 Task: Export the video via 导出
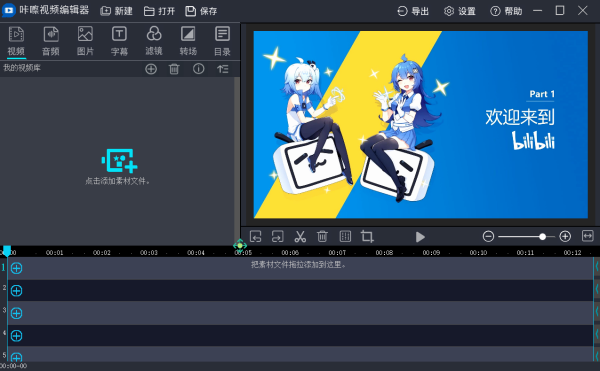[413, 11]
